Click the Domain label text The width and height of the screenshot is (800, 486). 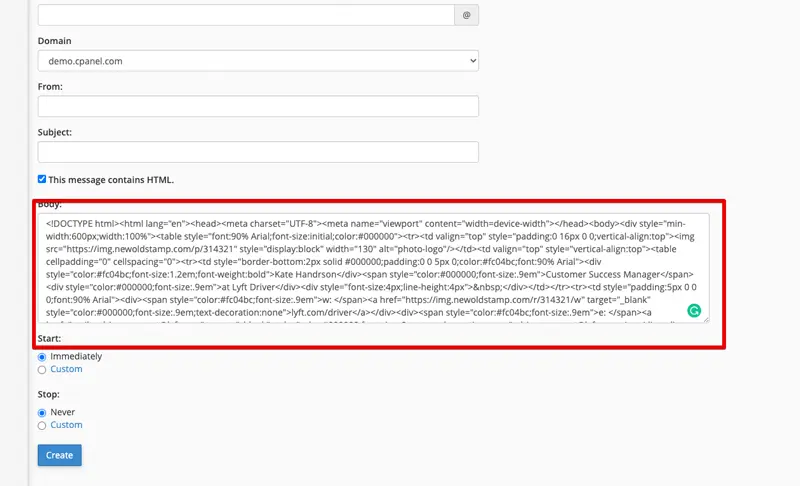pos(55,41)
